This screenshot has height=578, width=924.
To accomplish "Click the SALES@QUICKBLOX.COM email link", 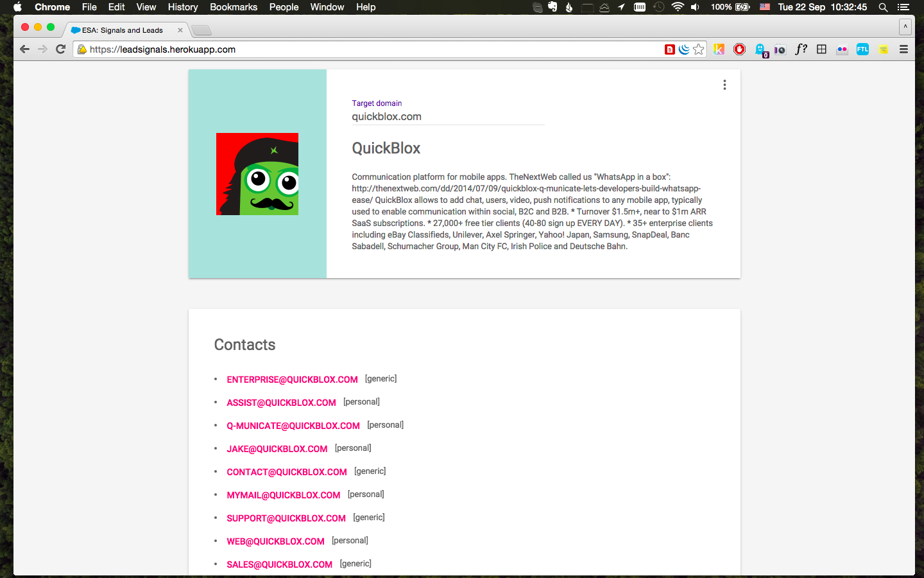I will click(x=280, y=565).
